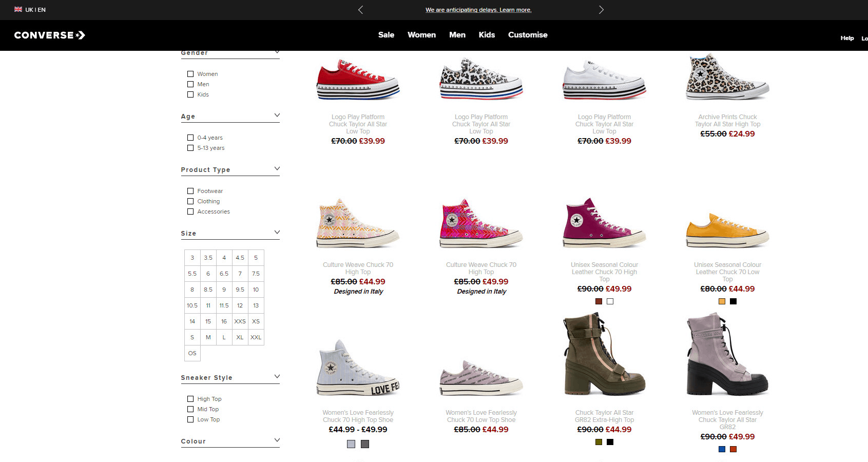Viewport: 868px width, 462px height.
Task: Tick the 0-4 years checkbox
Action: tap(190, 138)
